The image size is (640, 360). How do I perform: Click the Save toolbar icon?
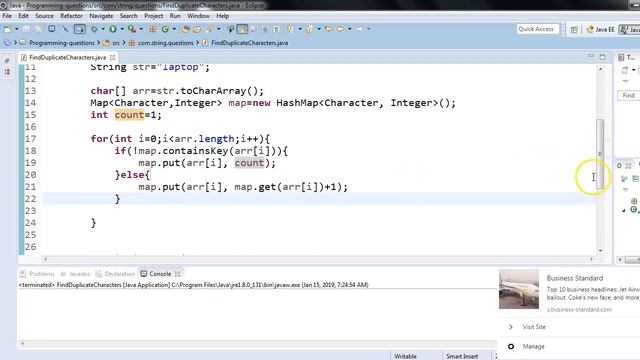26,29
